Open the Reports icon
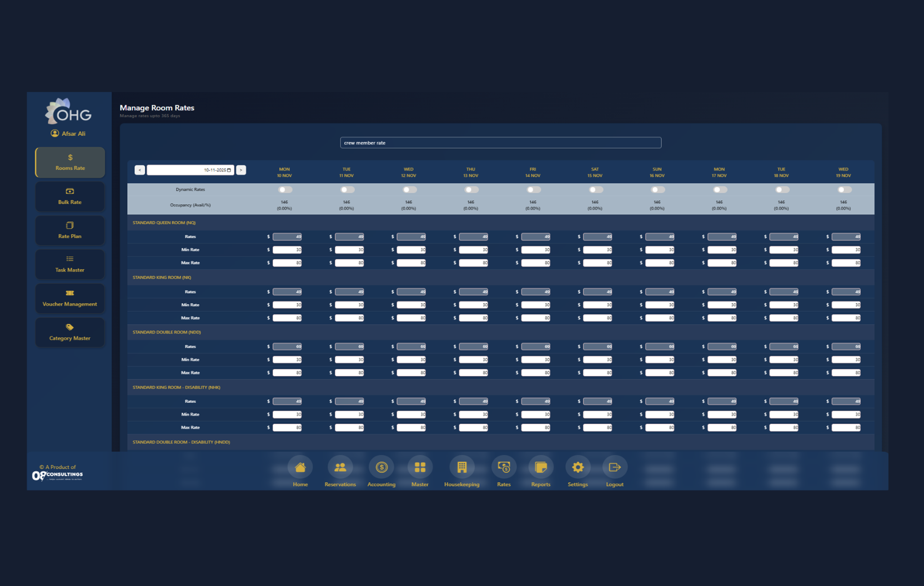 (x=540, y=468)
